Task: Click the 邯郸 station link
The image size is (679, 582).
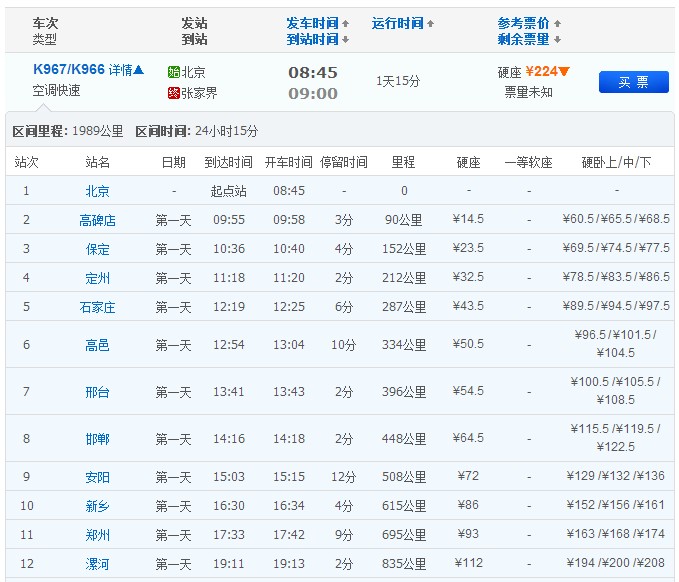Action: coord(98,438)
